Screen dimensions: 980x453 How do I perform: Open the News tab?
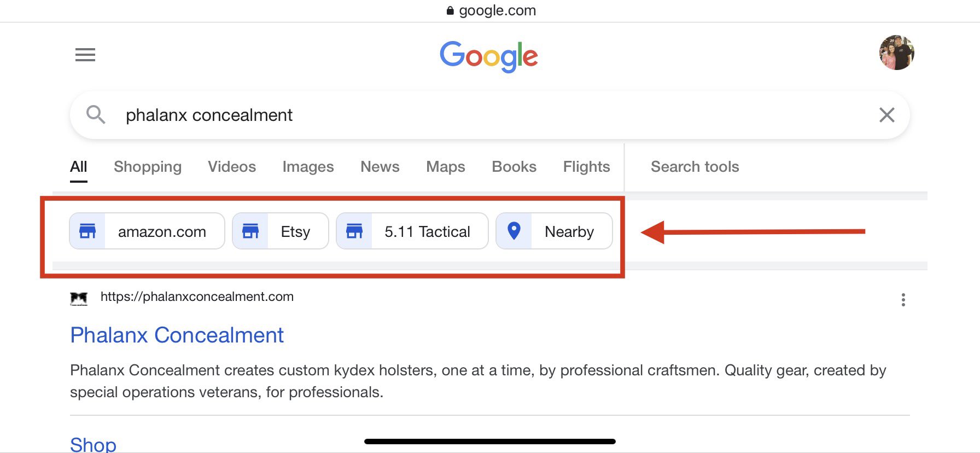coord(380,167)
